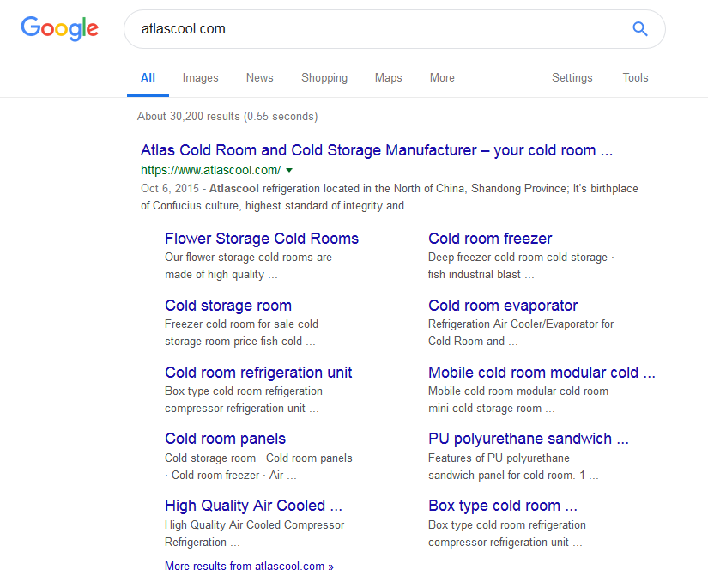Click the Oct 6, 2015 snippet description
Image resolution: width=708 pixels, height=588 pixels.
[390, 197]
